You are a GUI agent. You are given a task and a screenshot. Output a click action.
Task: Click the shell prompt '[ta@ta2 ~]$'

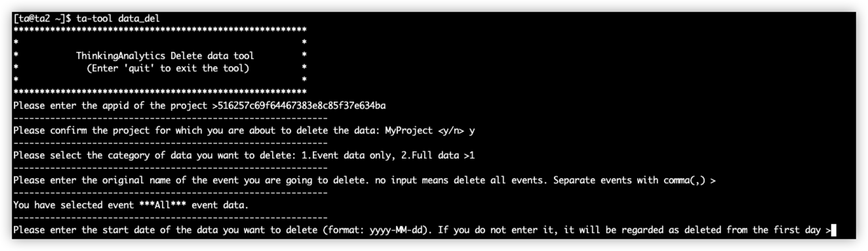click(x=43, y=18)
